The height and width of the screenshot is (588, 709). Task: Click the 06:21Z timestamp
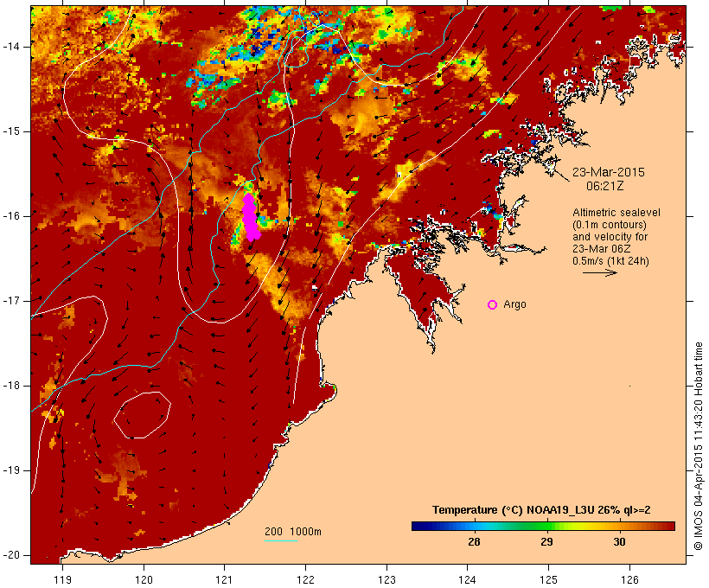click(x=605, y=186)
